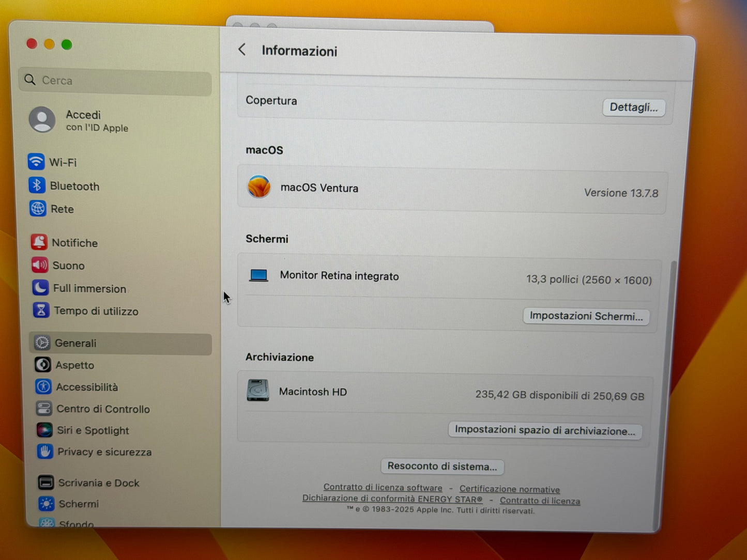The image size is (747, 560).
Task: Open Impostazioni spazio di archiviazione
Action: pyautogui.click(x=545, y=430)
